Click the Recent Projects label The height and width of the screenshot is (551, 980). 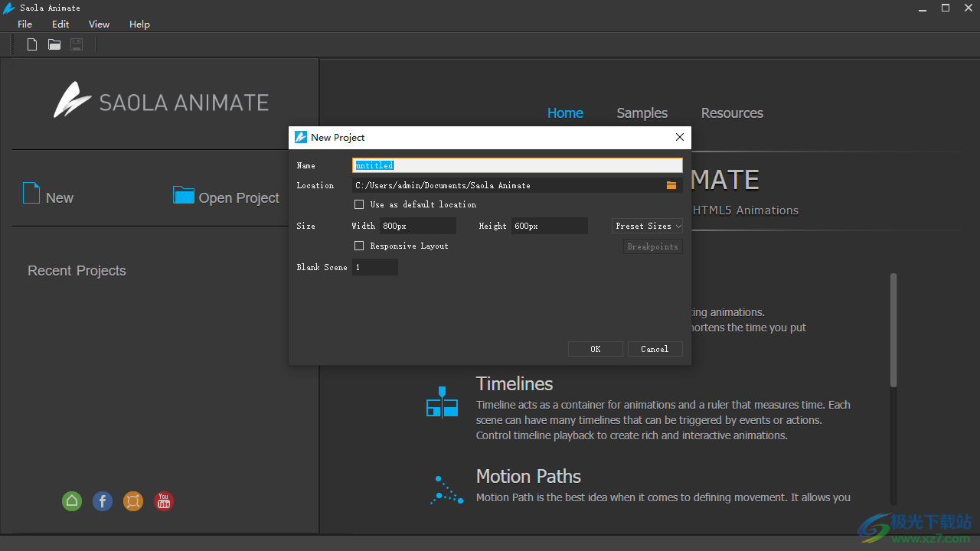coord(77,271)
